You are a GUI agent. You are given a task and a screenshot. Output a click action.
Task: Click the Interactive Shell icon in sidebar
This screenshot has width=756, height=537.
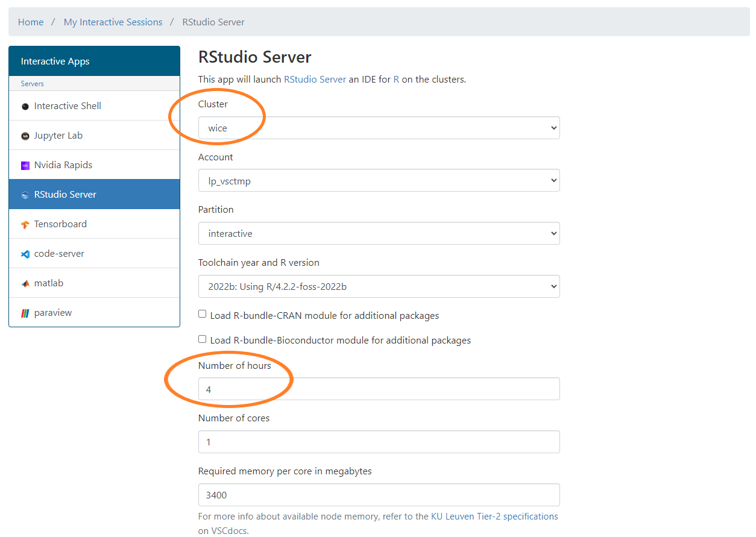(25, 106)
